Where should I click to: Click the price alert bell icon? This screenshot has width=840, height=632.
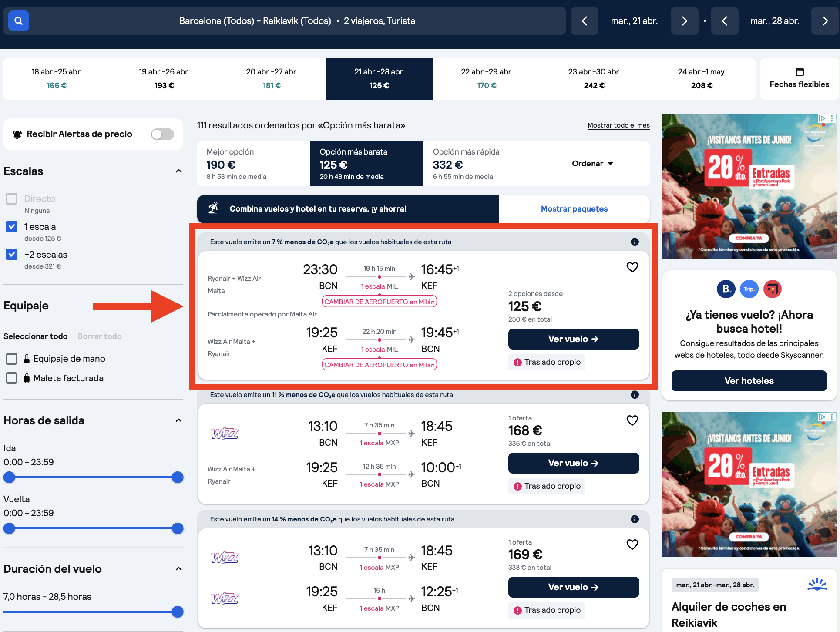point(17,134)
